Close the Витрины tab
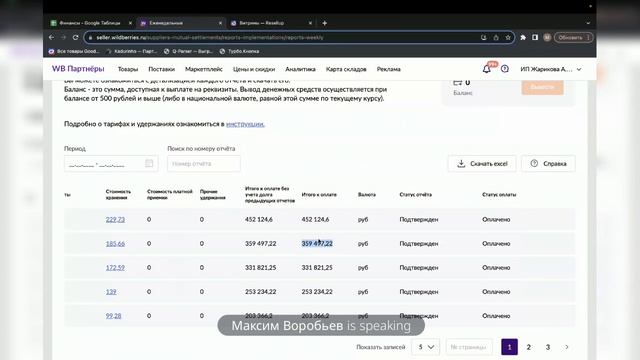Viewport: 640px width, 360px height. point(310,23)
